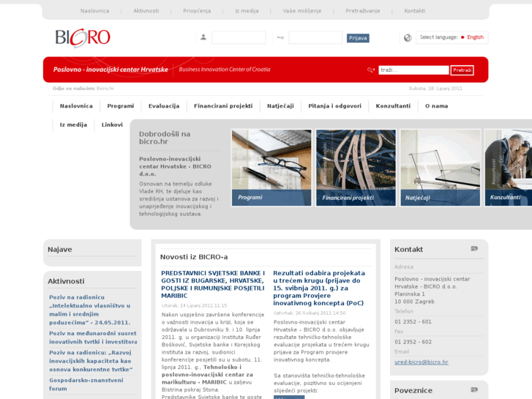Click into the password input field
The height and width of the screenshot is (399, 532).
coord(315,37)
